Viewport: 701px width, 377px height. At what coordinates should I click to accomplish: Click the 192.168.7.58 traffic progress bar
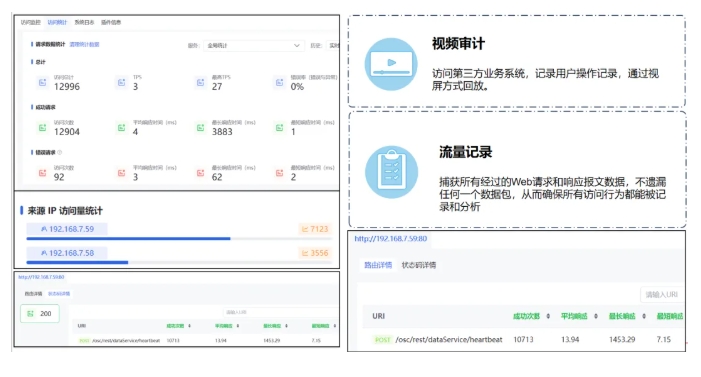(179, 263)
